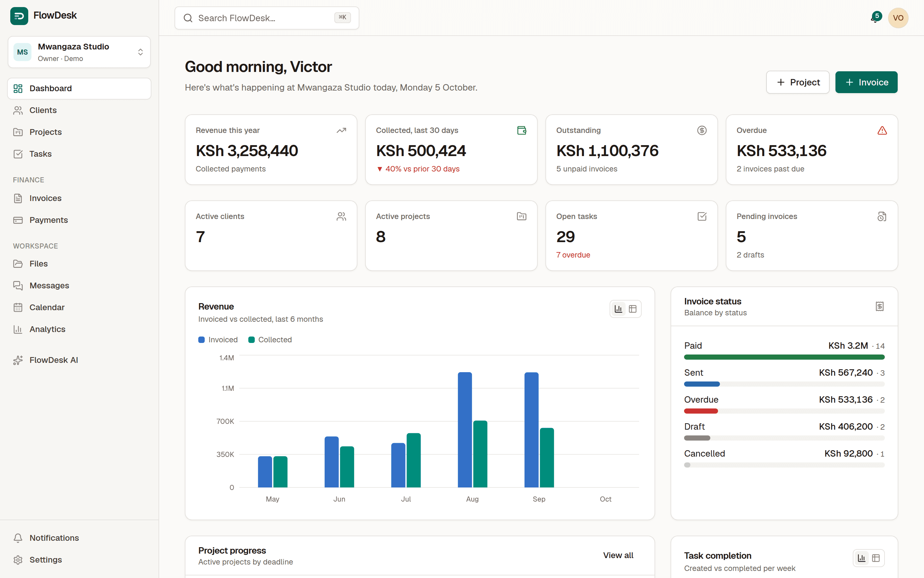Screen dimensions: 924x578
Task: Click the 5 unpaid invoices text
Action: coord(586,169)
